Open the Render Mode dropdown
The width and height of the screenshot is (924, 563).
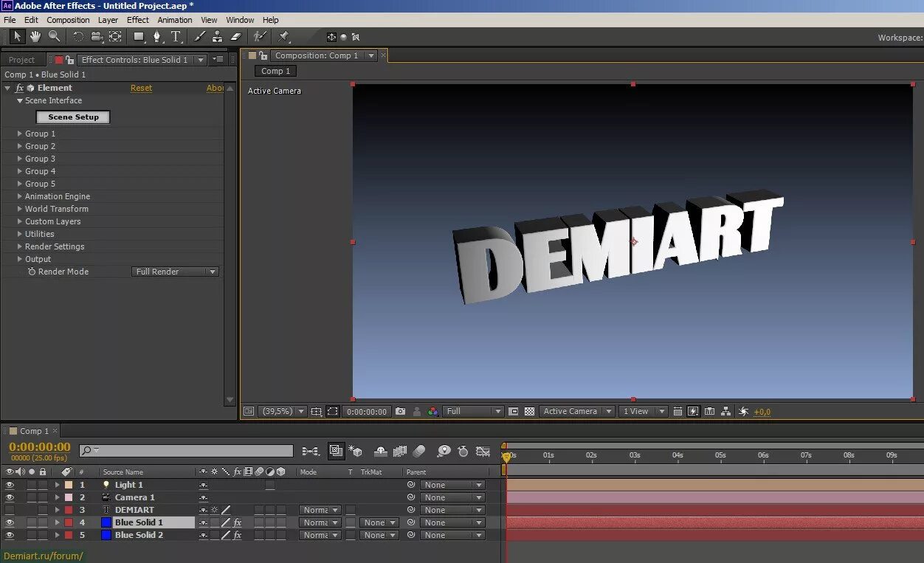(175, 272)
